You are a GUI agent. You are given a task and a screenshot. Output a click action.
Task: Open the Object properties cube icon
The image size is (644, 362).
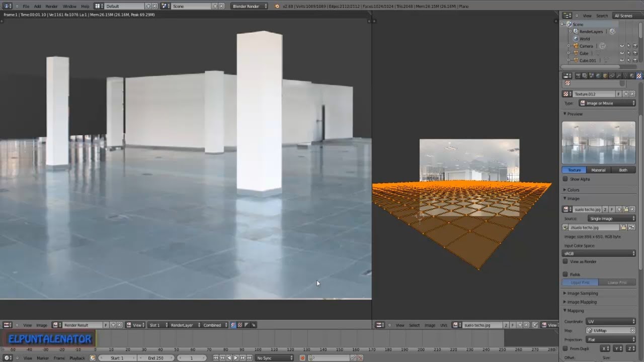(605, 76)
